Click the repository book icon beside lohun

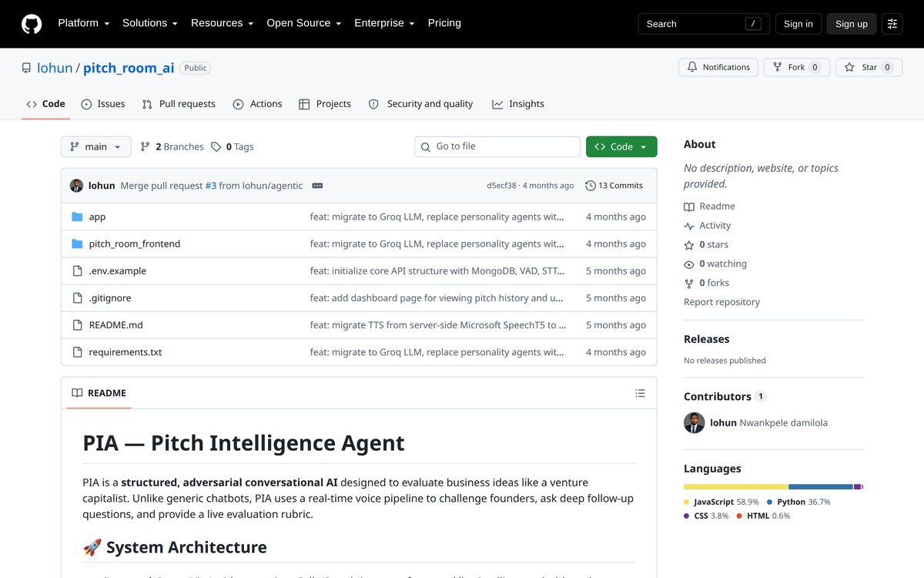(x=27, y=68)
